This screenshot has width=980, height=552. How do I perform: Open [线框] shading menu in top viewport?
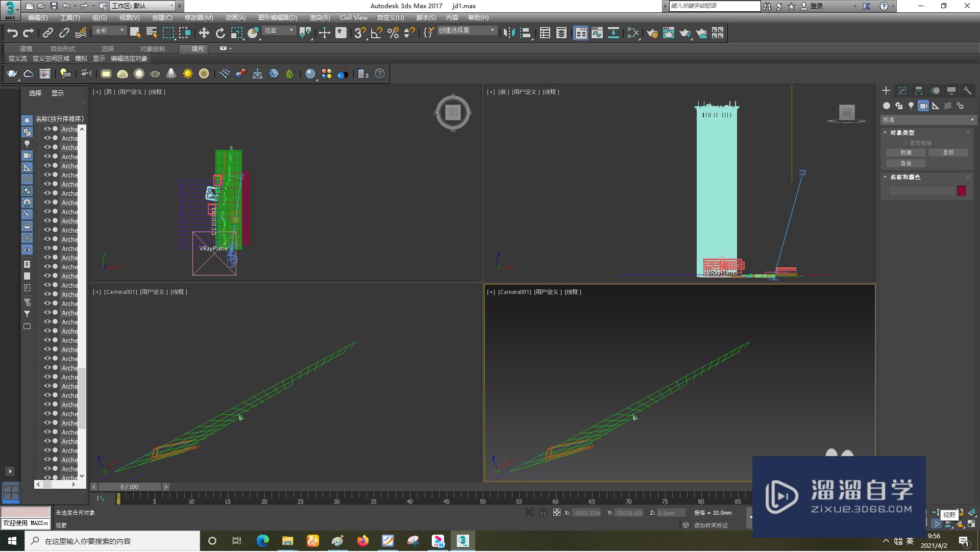click(157, 92)
